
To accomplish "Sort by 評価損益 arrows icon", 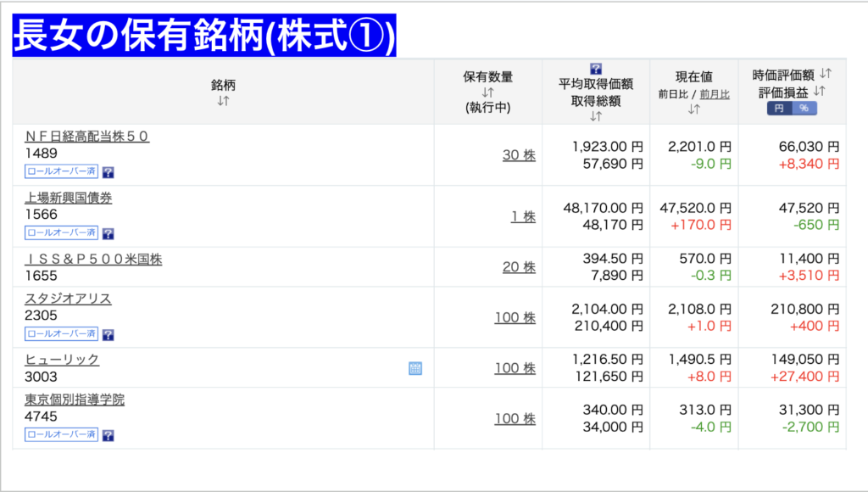I will 820,91.
